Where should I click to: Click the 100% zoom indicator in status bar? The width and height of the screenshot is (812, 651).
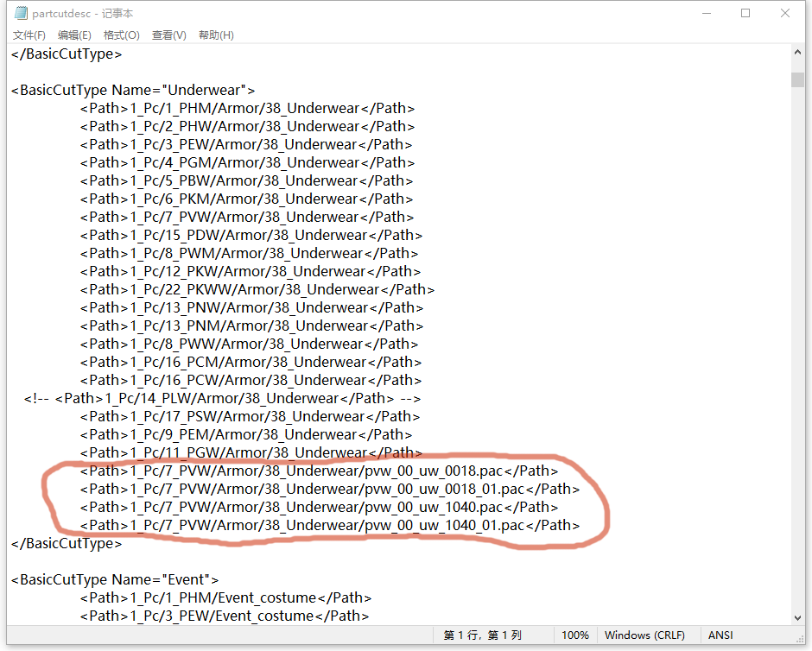click(575, 635)
